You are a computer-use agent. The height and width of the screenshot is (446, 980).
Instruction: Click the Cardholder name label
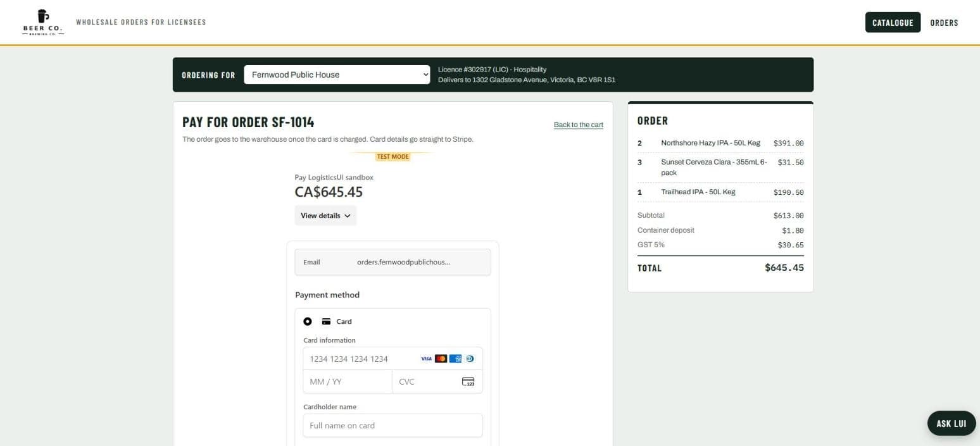coord(330,407)
